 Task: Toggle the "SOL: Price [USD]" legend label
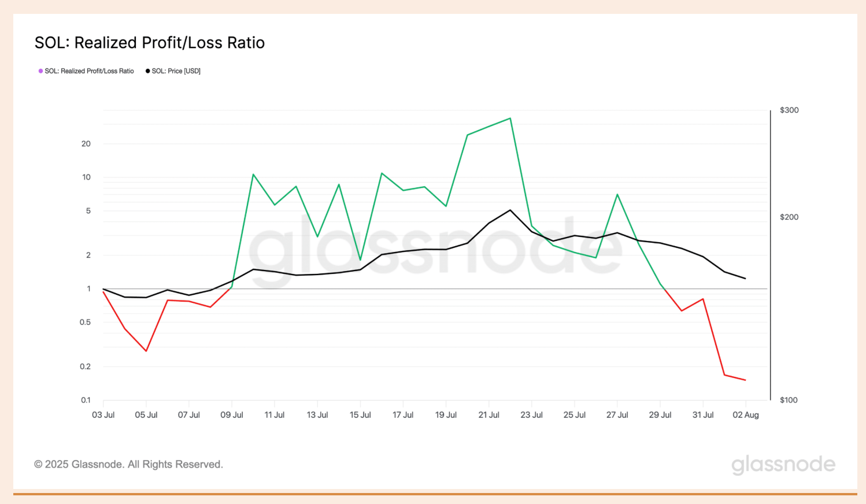point(176,71)
